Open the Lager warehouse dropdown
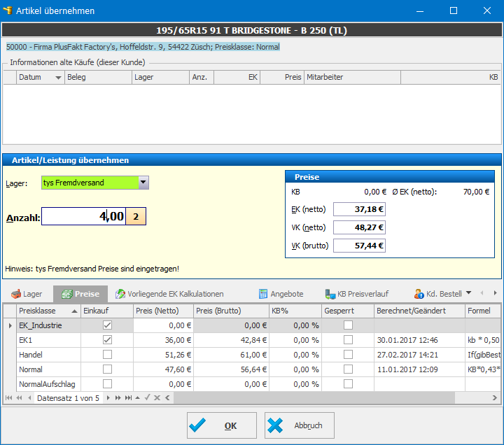 (x=143, y=183)
